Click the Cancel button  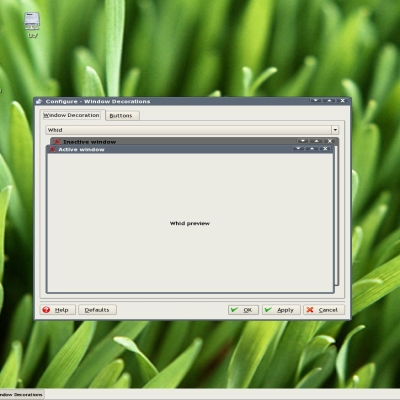(x=324, y=310)
